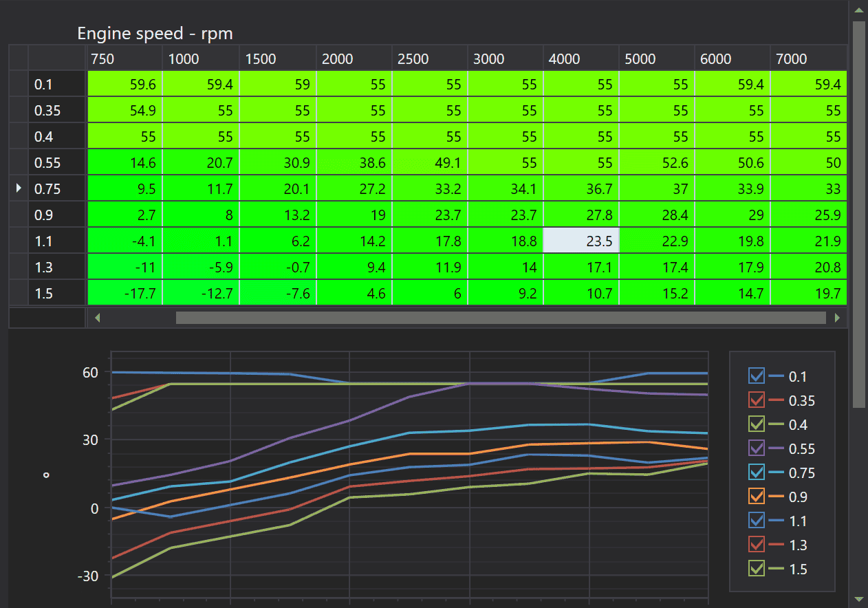Select the 0.35 row header
Viewport: 868px width, 608px height.
(58, 110)
